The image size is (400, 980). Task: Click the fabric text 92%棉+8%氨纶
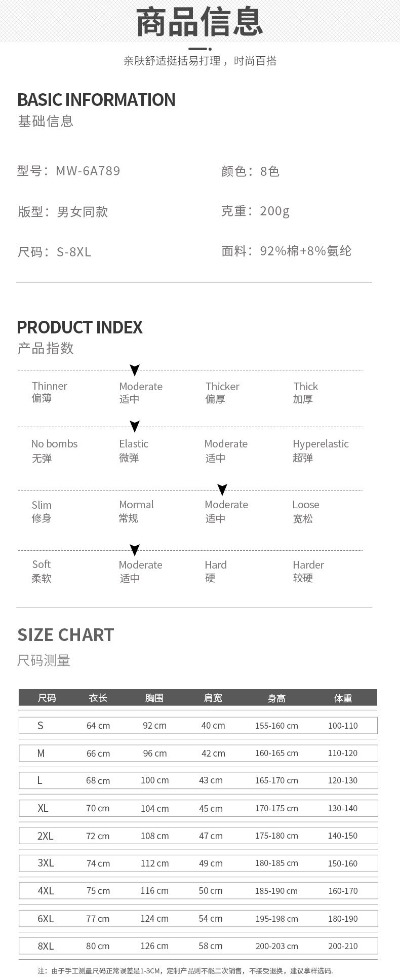coord(305,251)
